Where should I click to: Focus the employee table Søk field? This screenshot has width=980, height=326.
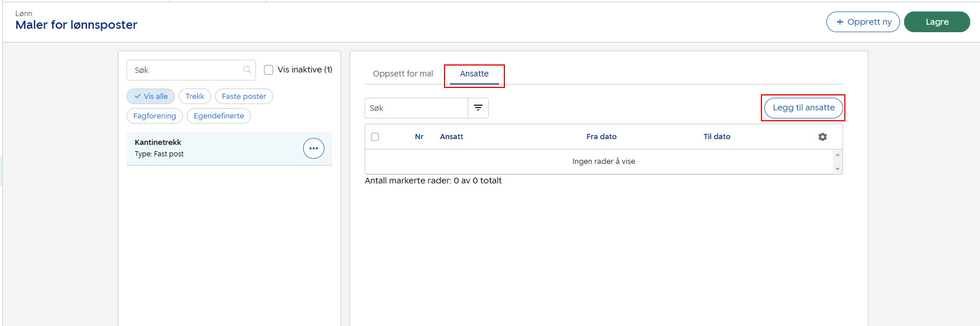[416, 108]
